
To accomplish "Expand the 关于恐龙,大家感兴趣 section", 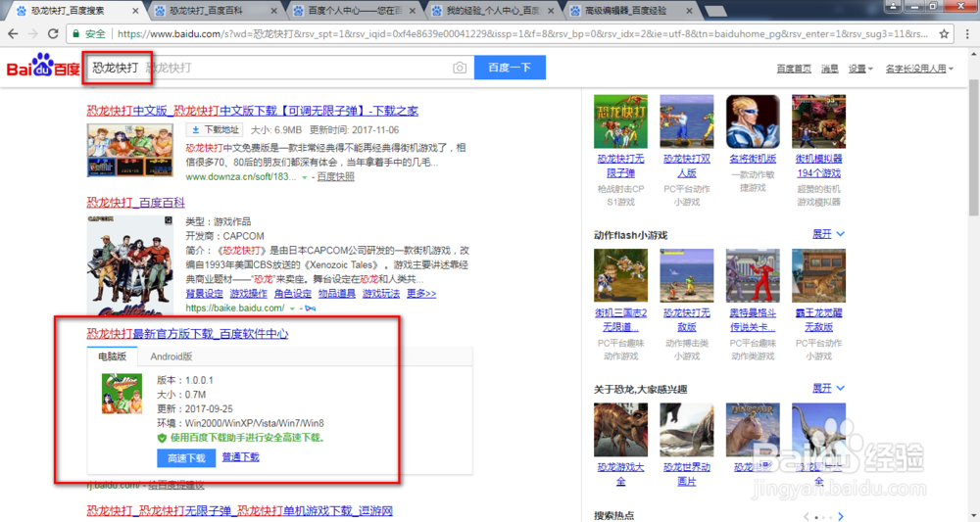I will point(828,389).
